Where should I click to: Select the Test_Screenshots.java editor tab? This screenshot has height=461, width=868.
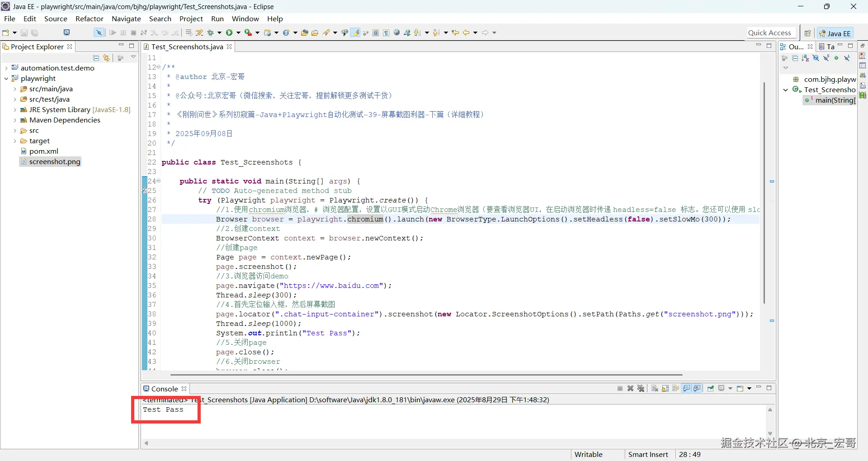[187, 47]
